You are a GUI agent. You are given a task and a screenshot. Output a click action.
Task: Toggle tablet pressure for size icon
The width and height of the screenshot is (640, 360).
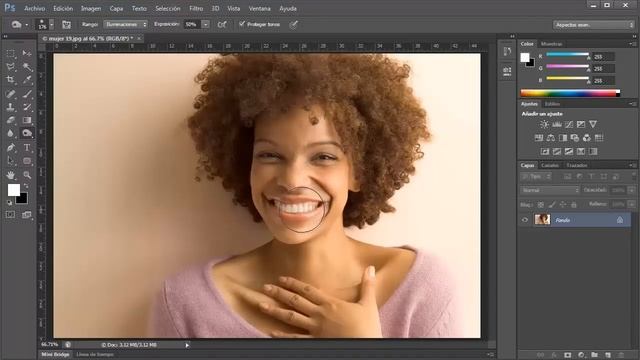pyautogui.click(x=293, y=24)
